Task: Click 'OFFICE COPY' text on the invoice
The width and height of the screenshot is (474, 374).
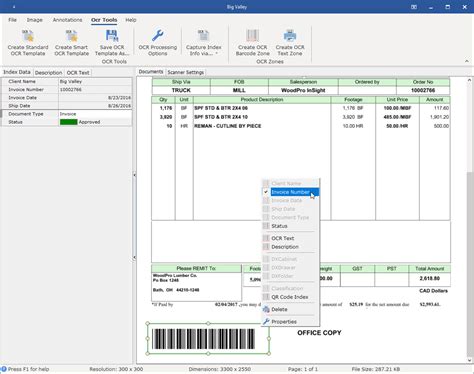Action: (319, 333)
